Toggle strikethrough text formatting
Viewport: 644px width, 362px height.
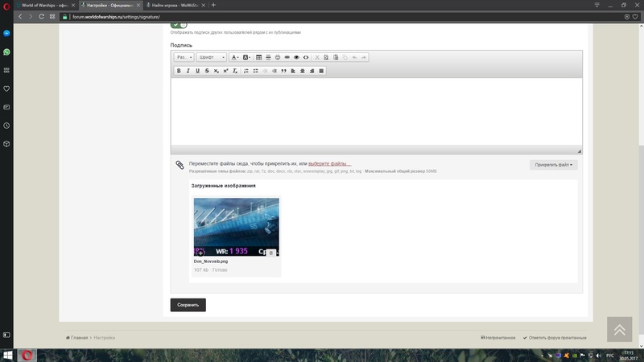[x=207, y=71]
